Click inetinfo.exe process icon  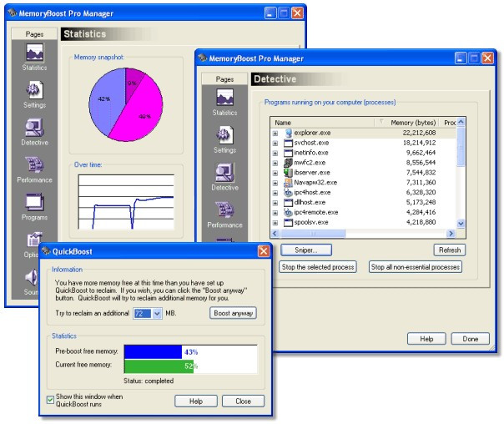289,153
